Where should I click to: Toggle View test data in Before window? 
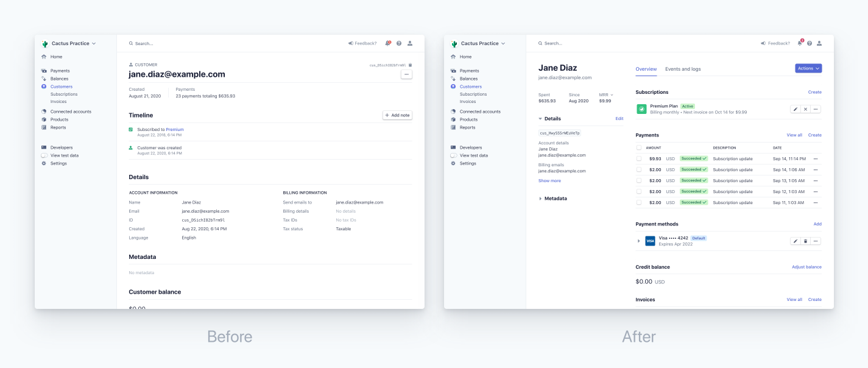[44, 155]
